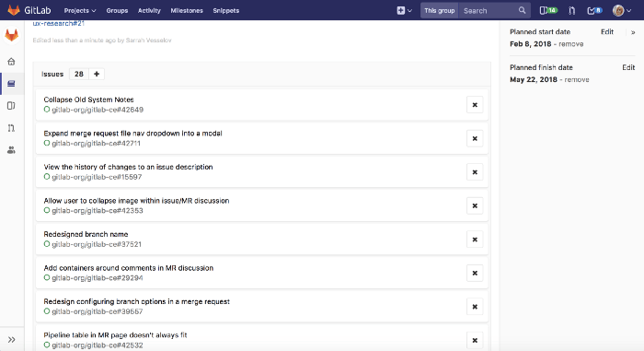Add an issue with the plus button
The image size is (644, 351).
(x=97, y=74)
